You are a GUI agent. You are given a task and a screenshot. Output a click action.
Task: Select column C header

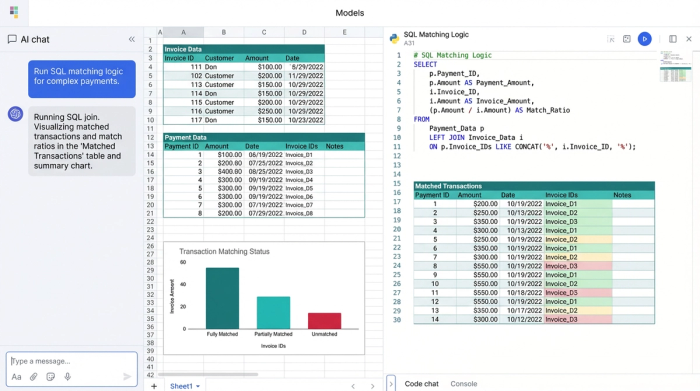coord(264,32)
